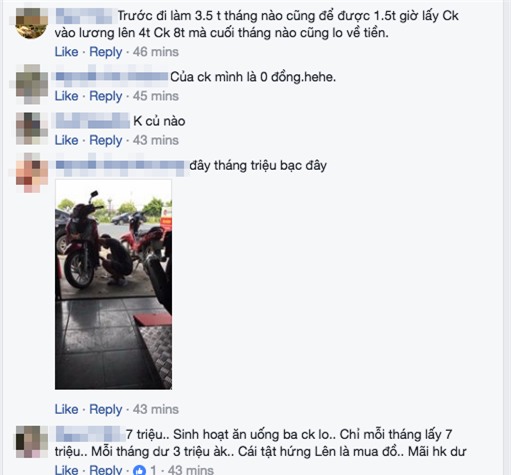This screenshot has width=511, height=475.
Task: Reply to the 46 mins comment
Action: point(106,52)
